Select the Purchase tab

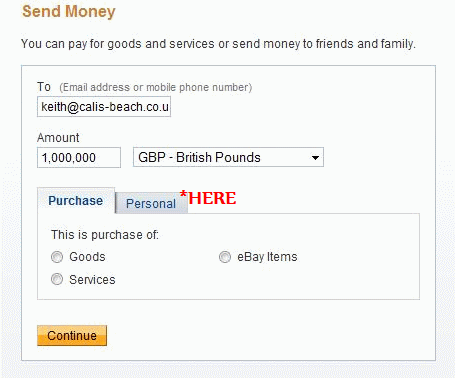[76, 201]
